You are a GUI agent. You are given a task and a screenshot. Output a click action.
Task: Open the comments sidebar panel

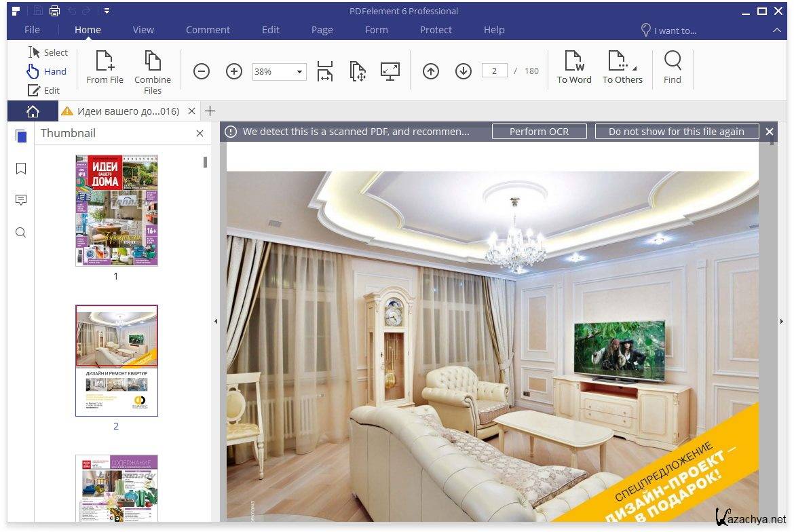(x=21, y=200)
